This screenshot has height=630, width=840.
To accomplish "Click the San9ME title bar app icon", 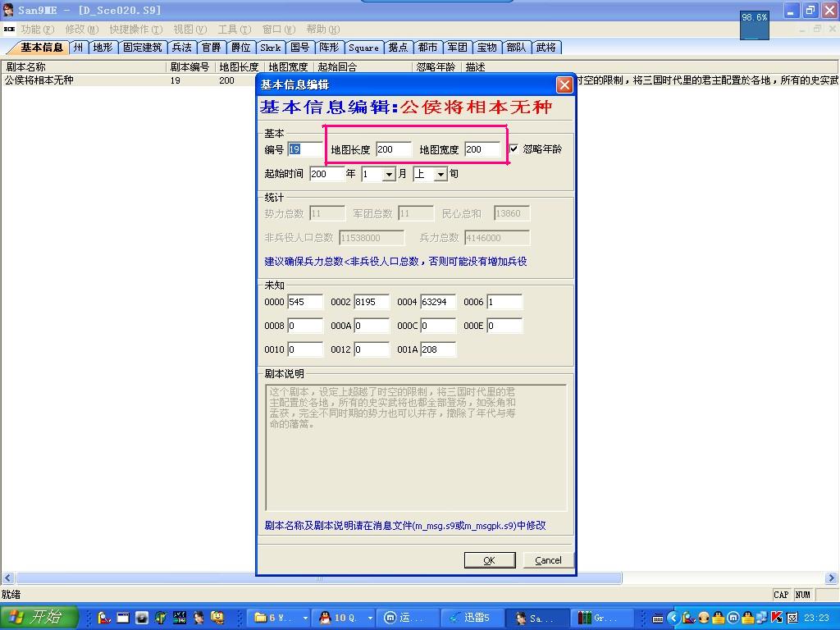I will tap(8, 11).
